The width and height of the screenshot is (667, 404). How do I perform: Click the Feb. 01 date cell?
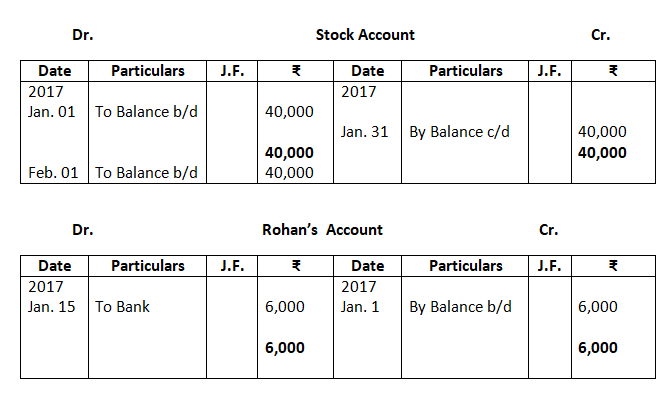pos(53,172)
